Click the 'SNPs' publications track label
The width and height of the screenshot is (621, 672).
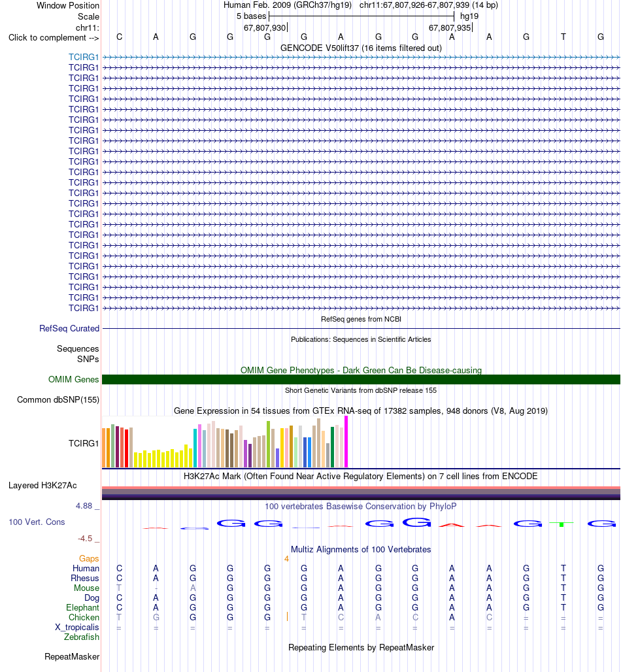click(x=88, y=359)
